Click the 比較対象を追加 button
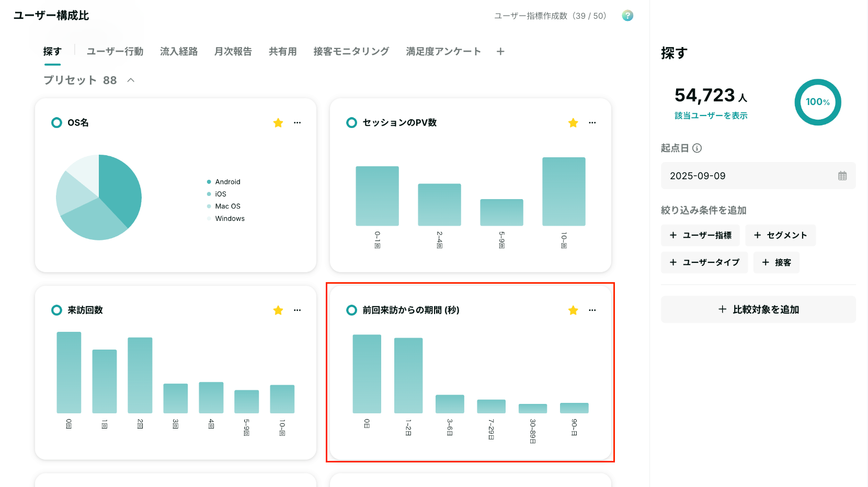868x487 pixels. pos(758,309)
